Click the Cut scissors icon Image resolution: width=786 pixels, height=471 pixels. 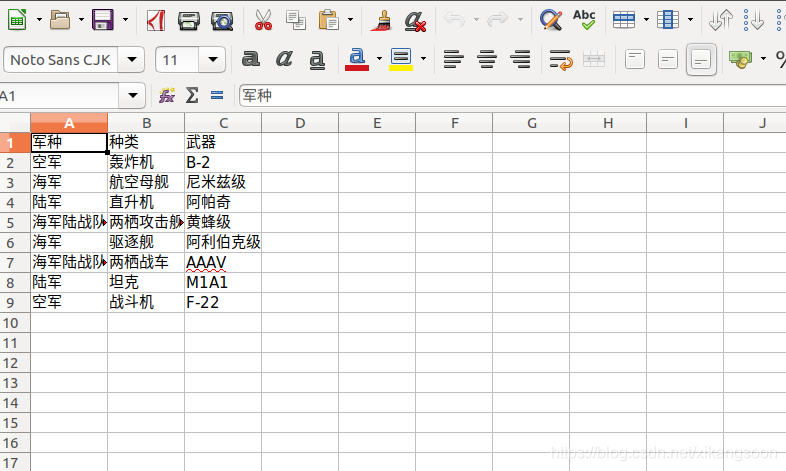[x=263, y=20]
